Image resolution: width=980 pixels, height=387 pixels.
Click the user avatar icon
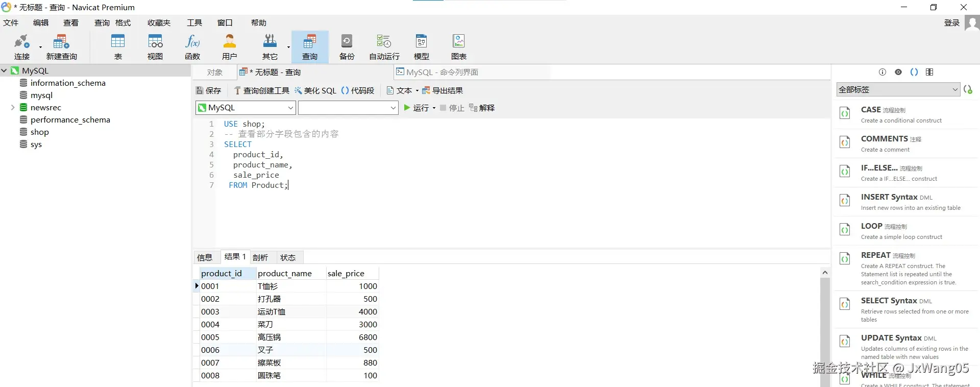pyautogui.click(x=972, y=23)
